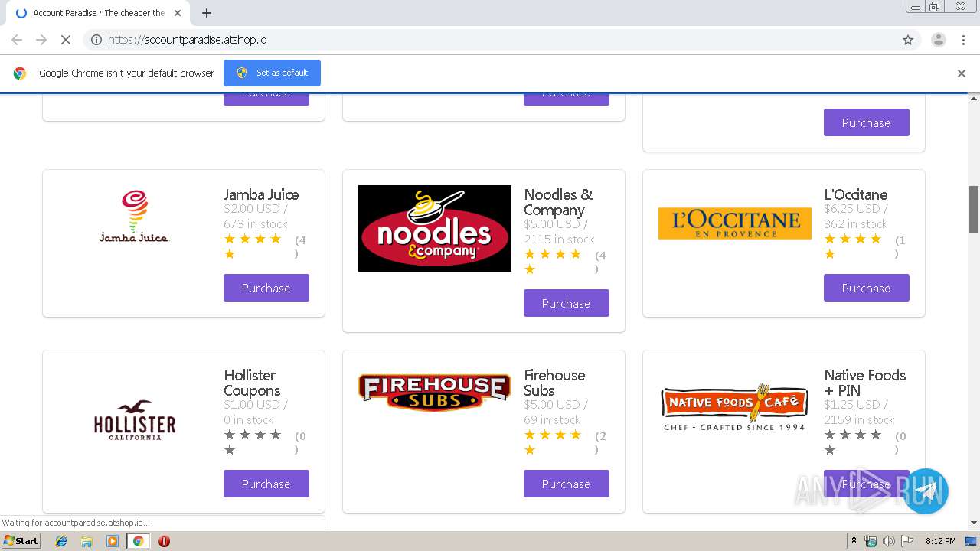Click the Jamba Juice product title

point(261,194)
